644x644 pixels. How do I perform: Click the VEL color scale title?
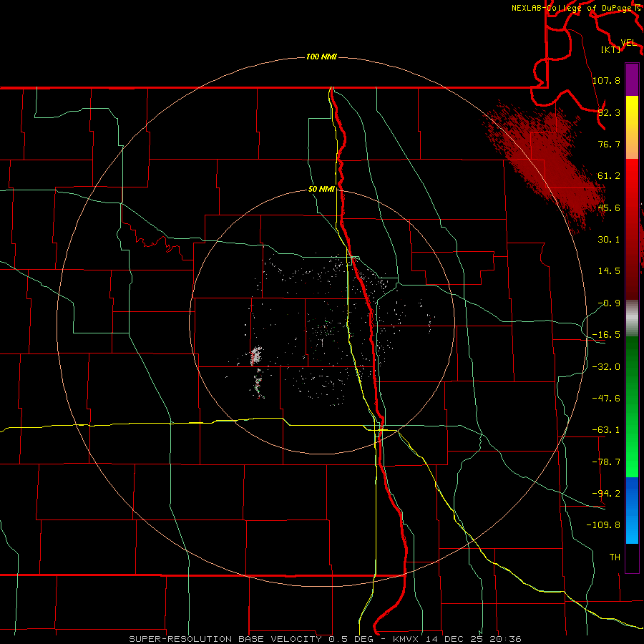pos(628,43)
